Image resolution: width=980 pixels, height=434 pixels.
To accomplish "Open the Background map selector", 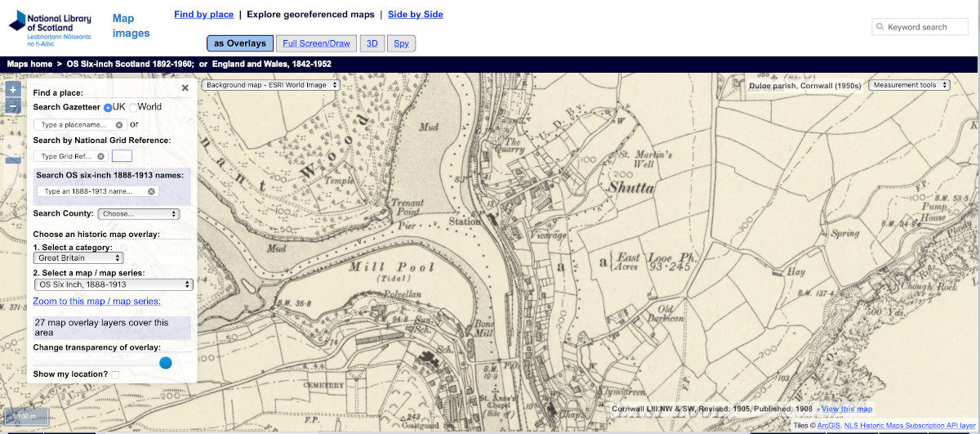I will [270, 85].
